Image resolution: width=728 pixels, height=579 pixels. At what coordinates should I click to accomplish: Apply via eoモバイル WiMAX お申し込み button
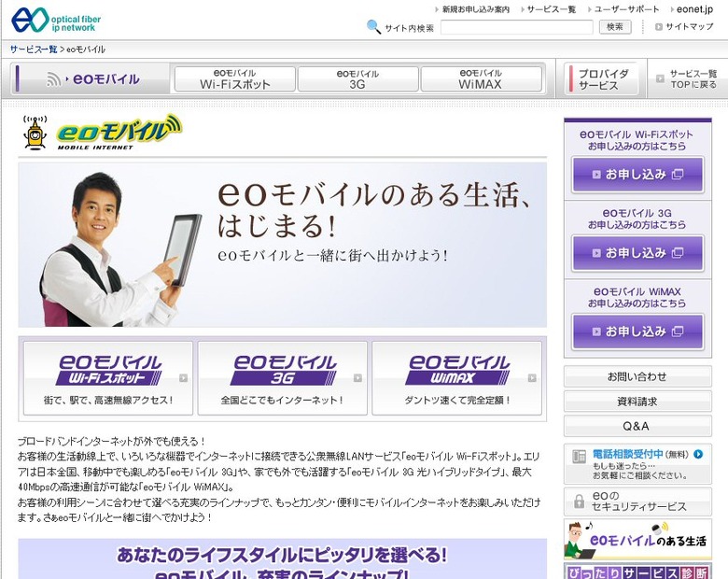pyautogui.click(x=637, y=332)
